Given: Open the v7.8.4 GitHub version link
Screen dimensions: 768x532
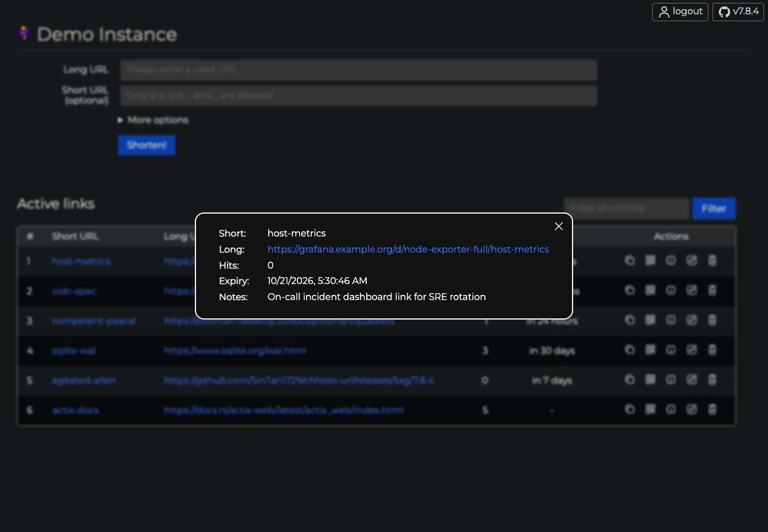Looking at the screenshot, I should [738, 11].
